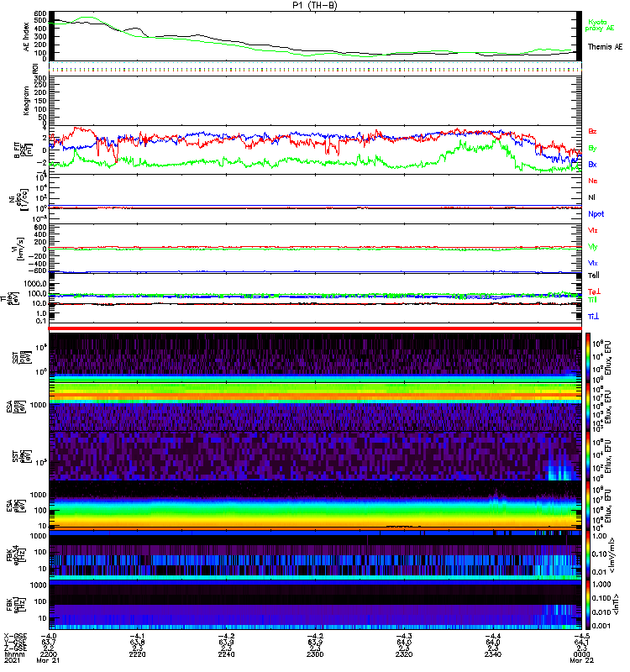Image resolution: width=630 pixels, height=672 pixels.
Task: Click the "Mar 21" date label
Action: pyautogui.click(x=48, y=660)
